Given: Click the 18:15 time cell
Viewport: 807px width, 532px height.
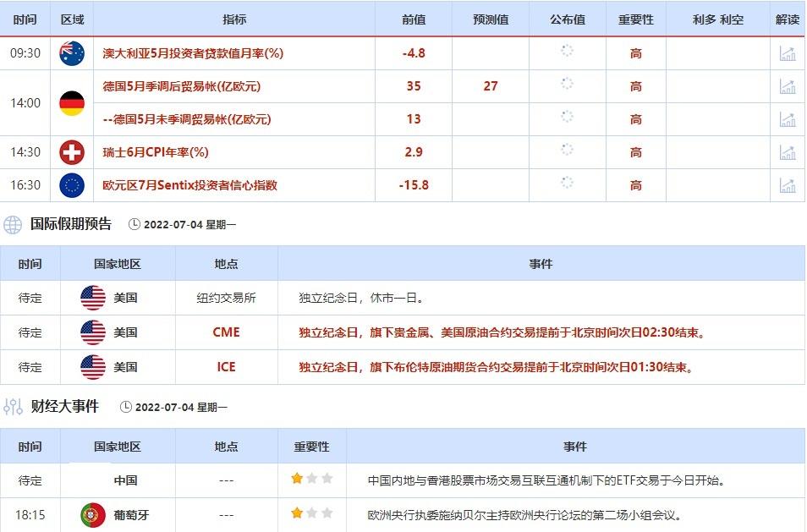Looking at the screenshot, I should (x=30, y=515).
